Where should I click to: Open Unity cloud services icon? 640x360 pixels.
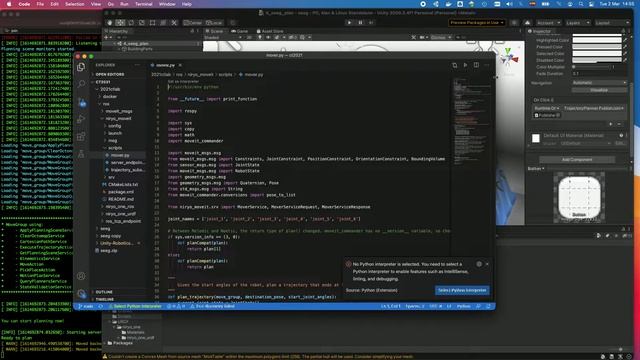(527, 22)
